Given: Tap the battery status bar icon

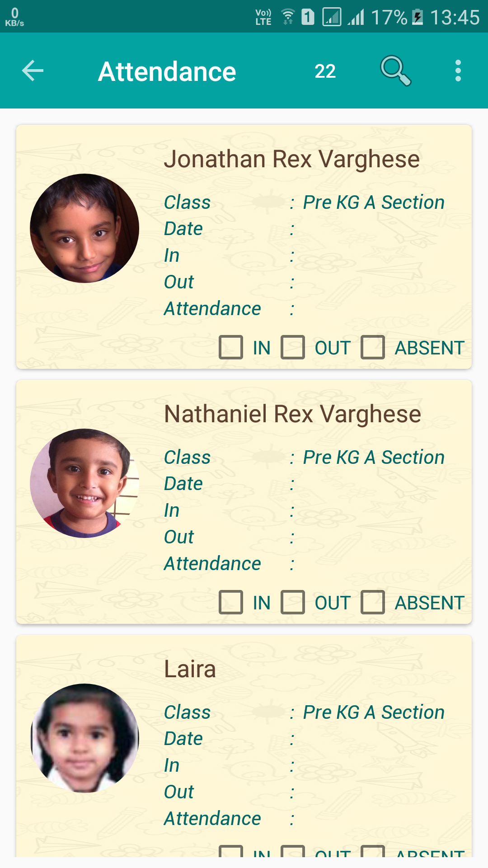Looking at the screenshot, I should click(418, 17).
